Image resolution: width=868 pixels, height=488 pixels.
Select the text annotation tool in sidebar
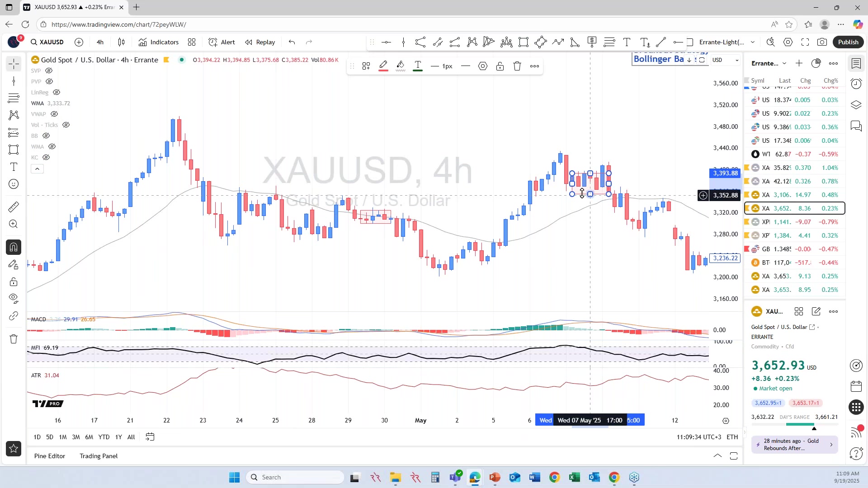14,167
